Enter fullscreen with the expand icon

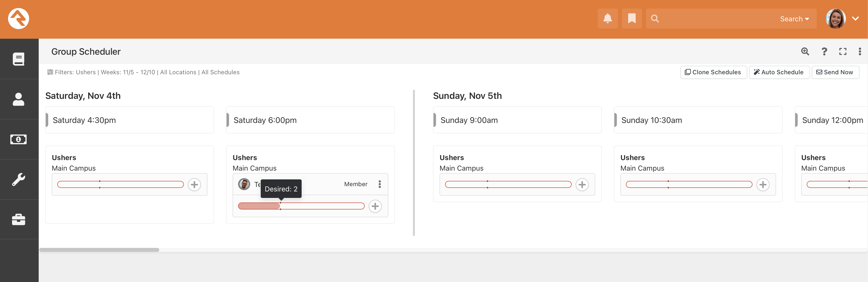coord(843,51)
